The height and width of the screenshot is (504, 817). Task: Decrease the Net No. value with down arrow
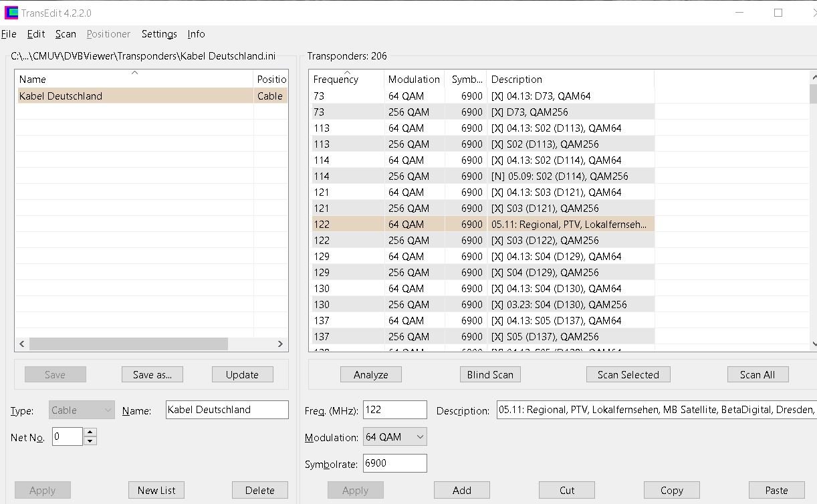(90, 441)
